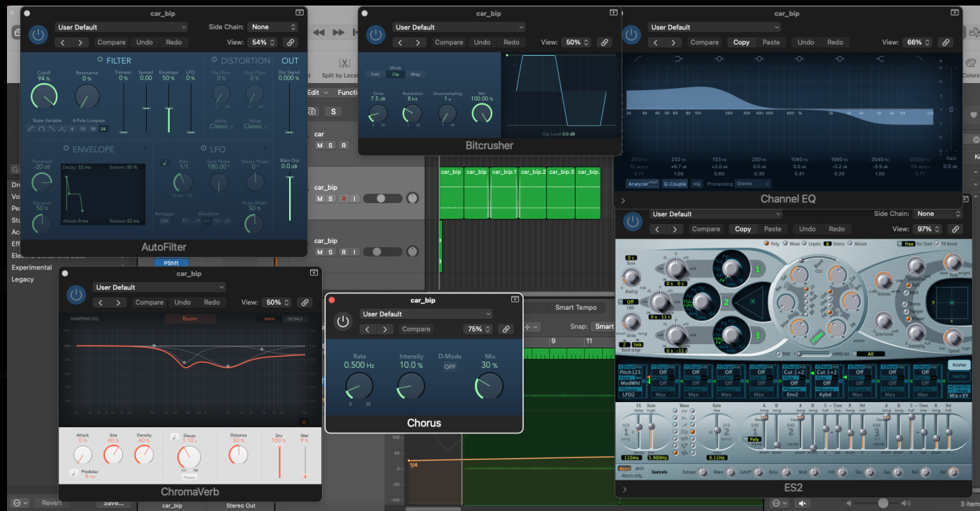Click AutoFilter LFO tempo sync note icon
Viewport: 980px width, 511px height.
pyautogui.click(x=165, y=163)
